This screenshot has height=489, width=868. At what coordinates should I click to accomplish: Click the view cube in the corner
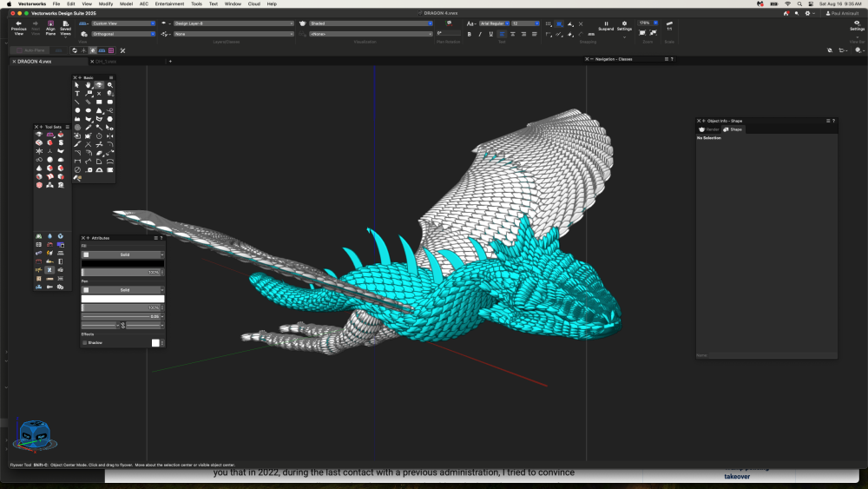33,432
